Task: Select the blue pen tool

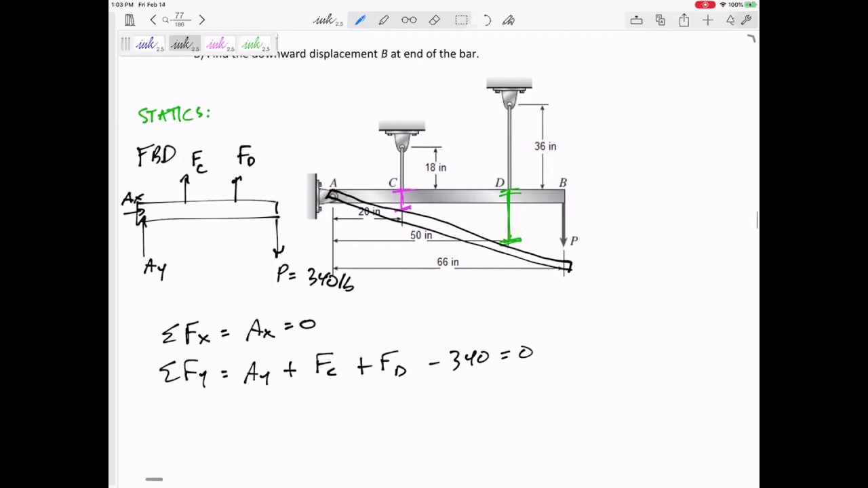Action: (360, 20)
